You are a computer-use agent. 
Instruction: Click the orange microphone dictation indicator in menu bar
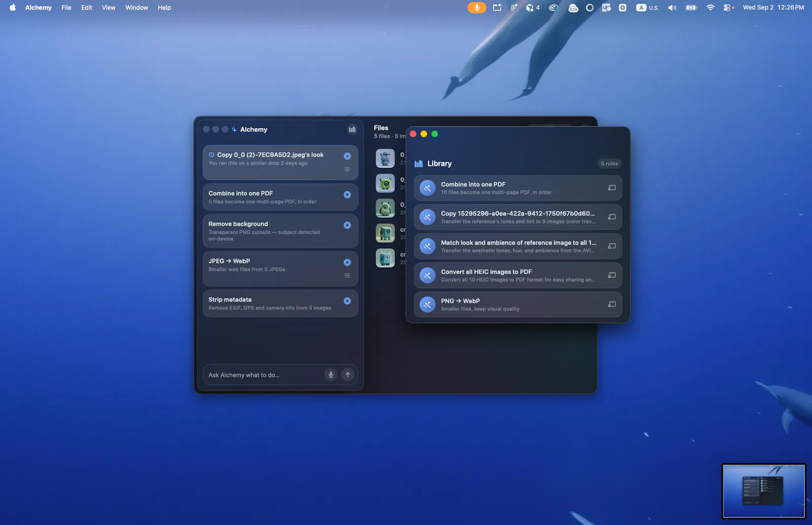(477, 8)
